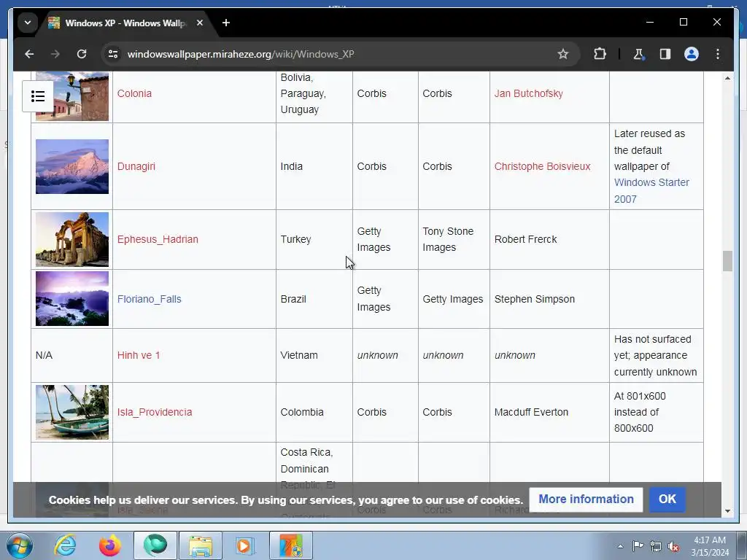Select the India country cell
747x560 pixels.
[314, 166]
